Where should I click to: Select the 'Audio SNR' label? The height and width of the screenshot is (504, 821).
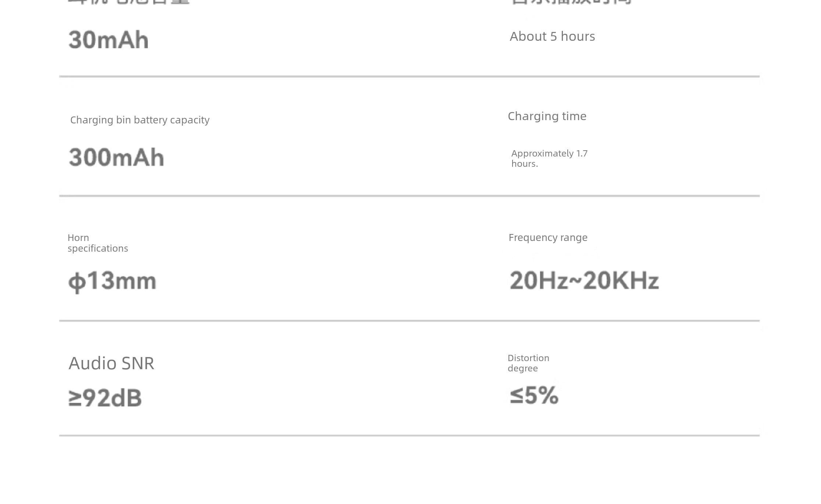[x=111, y=363]
